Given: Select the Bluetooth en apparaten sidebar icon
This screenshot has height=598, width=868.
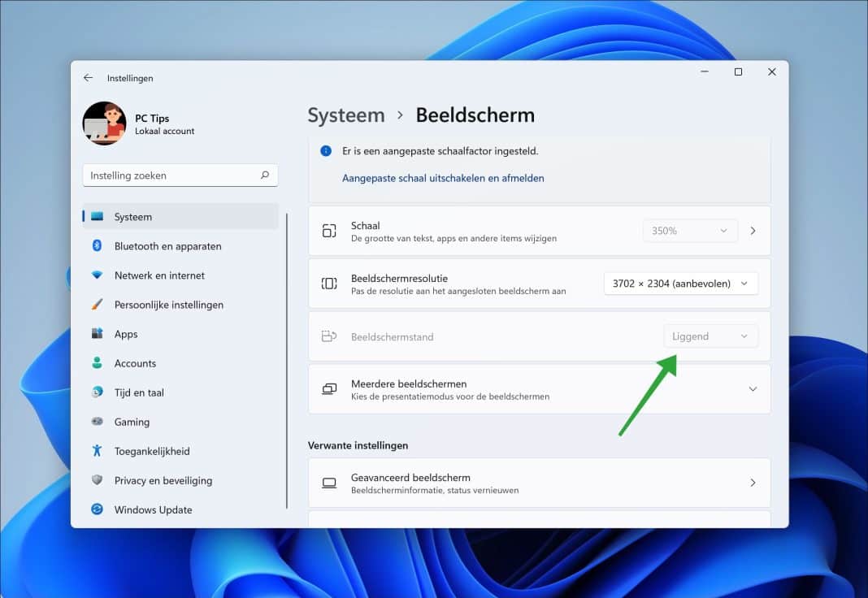Looking at the screenshot, I should click(x=98, y=246).
